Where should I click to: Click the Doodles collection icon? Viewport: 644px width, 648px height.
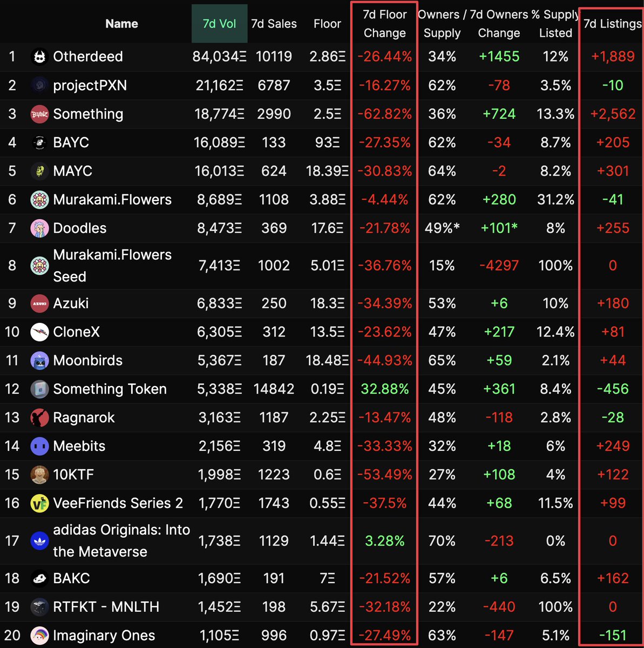[39, 228]
